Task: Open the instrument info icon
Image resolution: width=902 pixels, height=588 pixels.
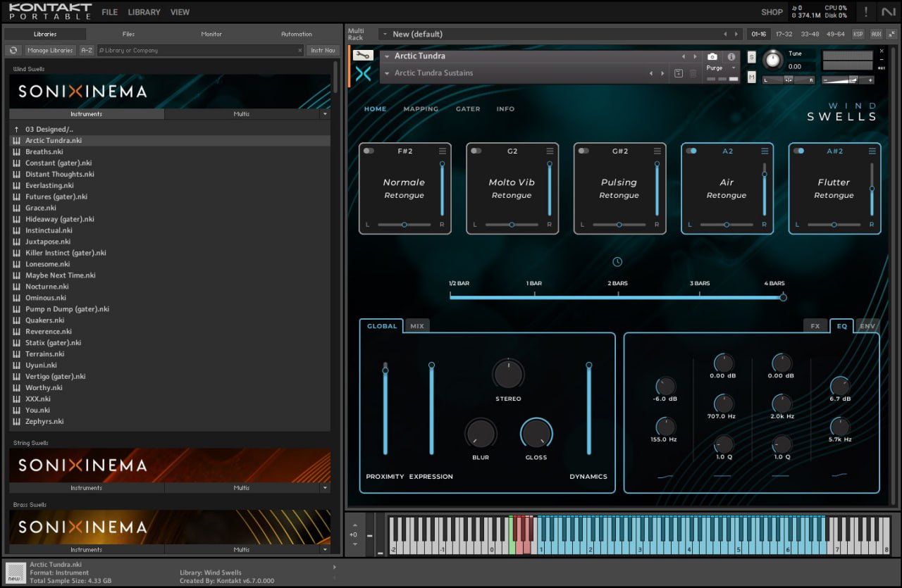Action: tap(731, 56)
